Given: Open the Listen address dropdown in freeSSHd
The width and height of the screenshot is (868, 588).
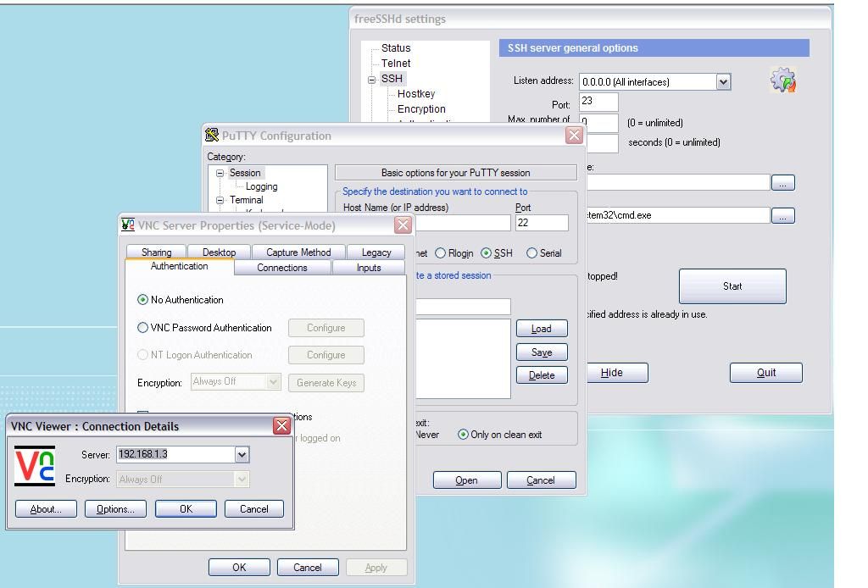Looking at the screenshot, I should (723, 82).
